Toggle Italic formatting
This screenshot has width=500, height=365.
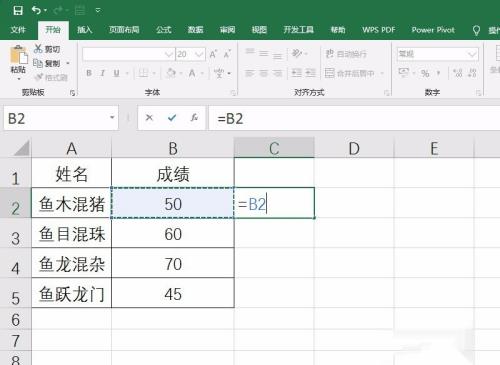103,73
